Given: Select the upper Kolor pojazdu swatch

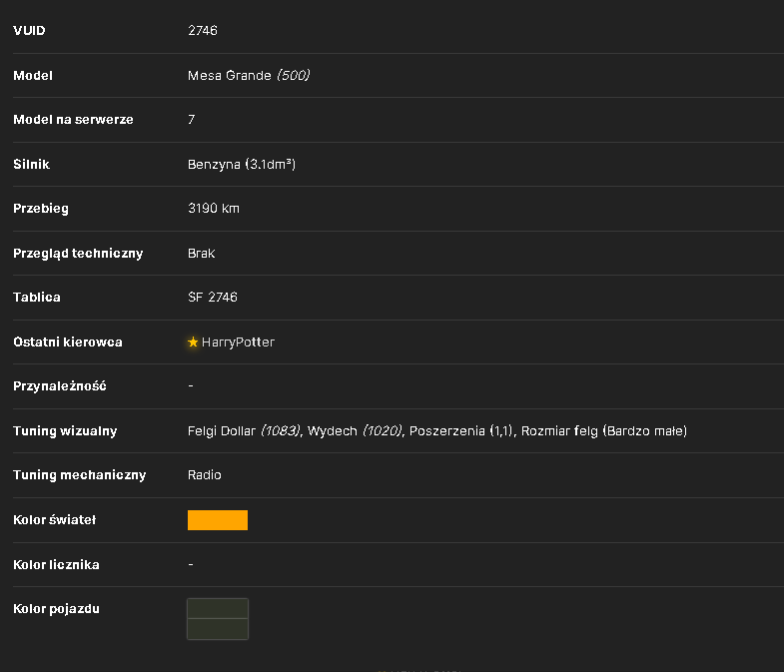Looking at the screenshot, I should (x=218, y=608).
